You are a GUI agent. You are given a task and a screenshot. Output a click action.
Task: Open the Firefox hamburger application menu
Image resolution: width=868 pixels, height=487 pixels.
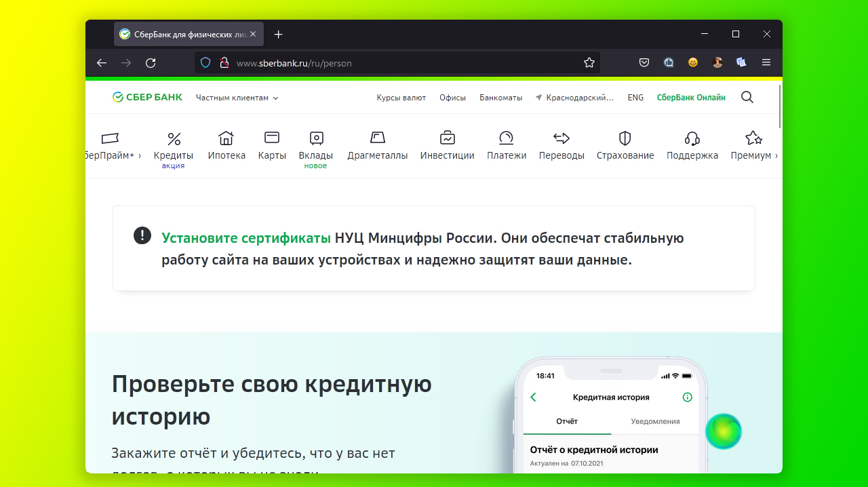click(766, 62)
